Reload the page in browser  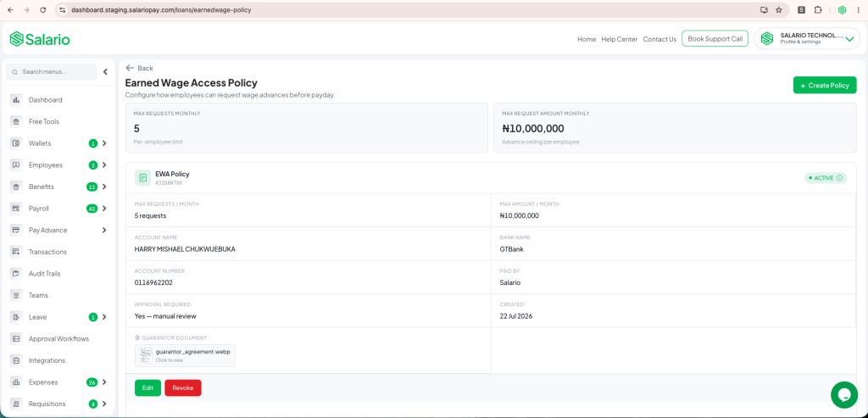coord(43,10)
